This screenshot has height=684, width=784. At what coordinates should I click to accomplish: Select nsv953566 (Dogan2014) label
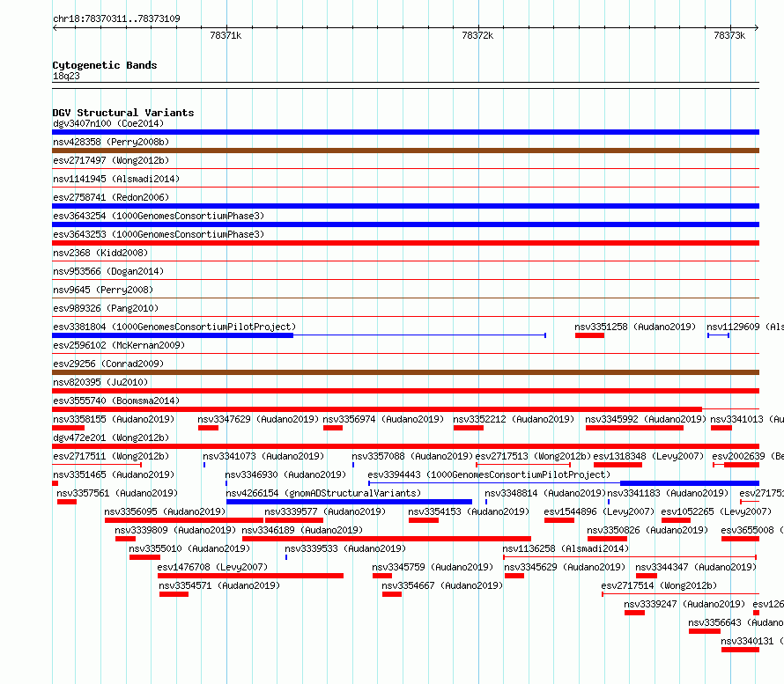108,271
